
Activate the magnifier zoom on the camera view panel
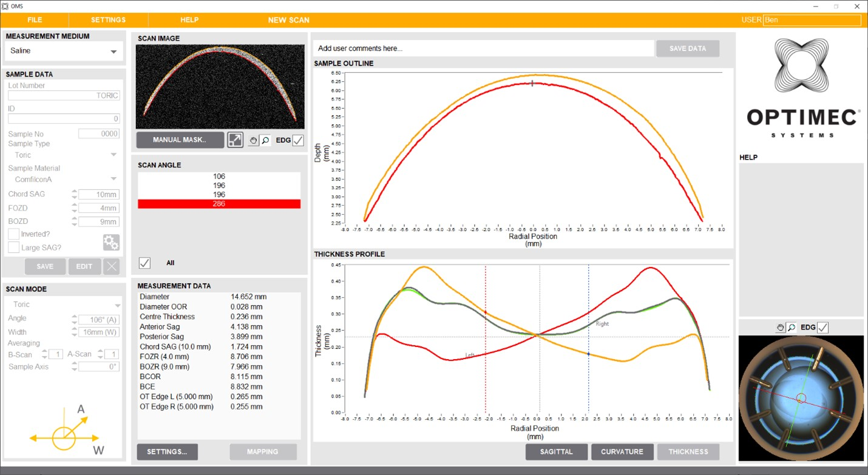click(x=792, y=327)
